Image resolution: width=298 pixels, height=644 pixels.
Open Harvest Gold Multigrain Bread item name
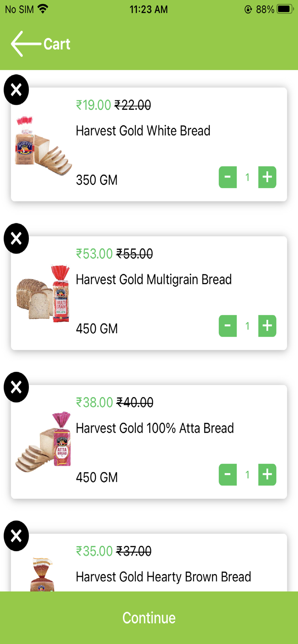154,279
